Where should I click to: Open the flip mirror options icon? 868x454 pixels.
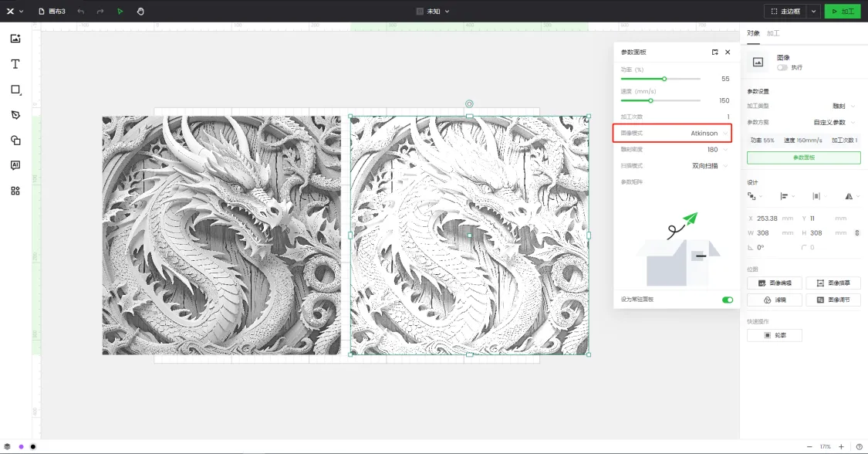pyautogui.click(x=851, y=196)
